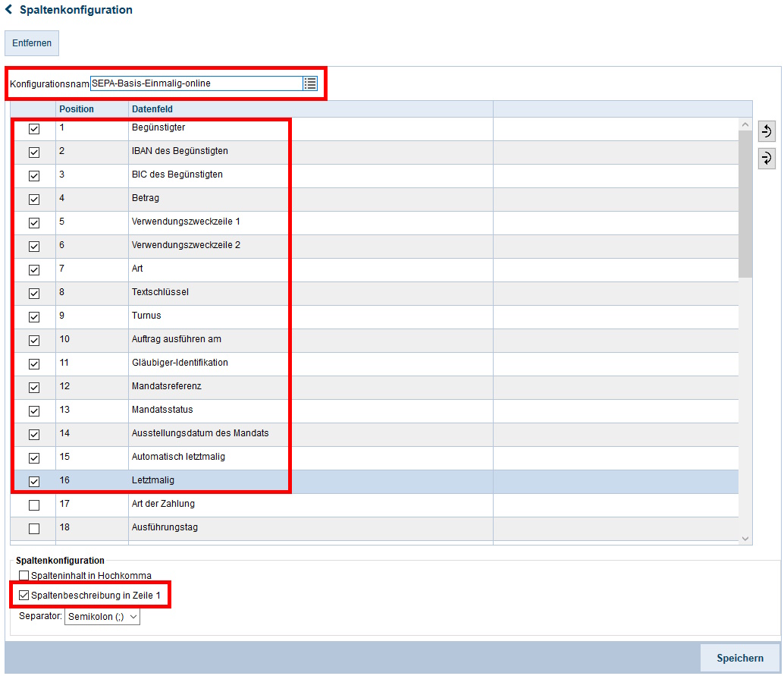Toggle the Betrag row checkbox
The width and height of the screenshot is (784, 676).
(x=34, y=200)
